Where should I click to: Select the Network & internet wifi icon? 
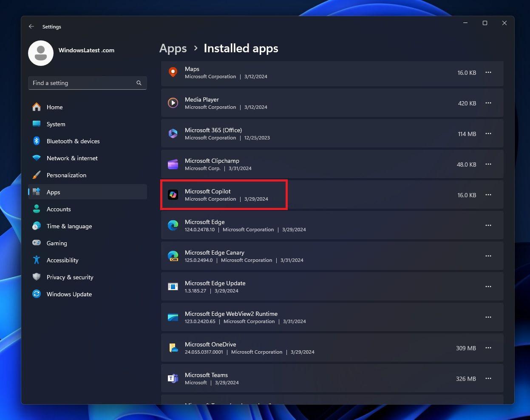point(37,158)
